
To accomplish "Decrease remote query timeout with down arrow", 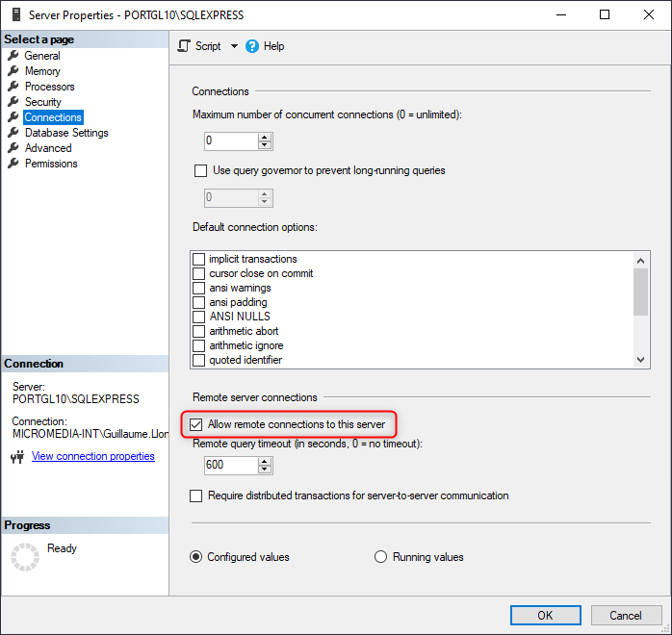I will tap(265, 470).
